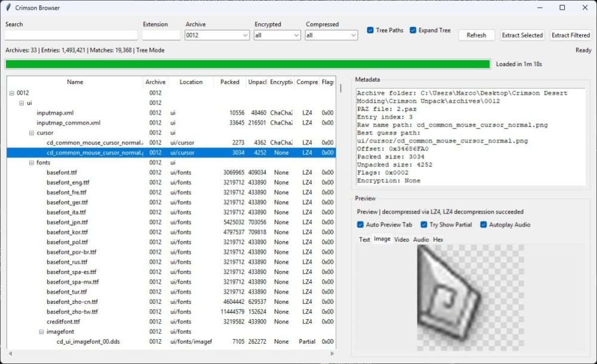Image resolution: width=597 pixels, height=364 pixels.
Task: Select the basefont_zho-cn.ttf row
Action: pos(171,301)
